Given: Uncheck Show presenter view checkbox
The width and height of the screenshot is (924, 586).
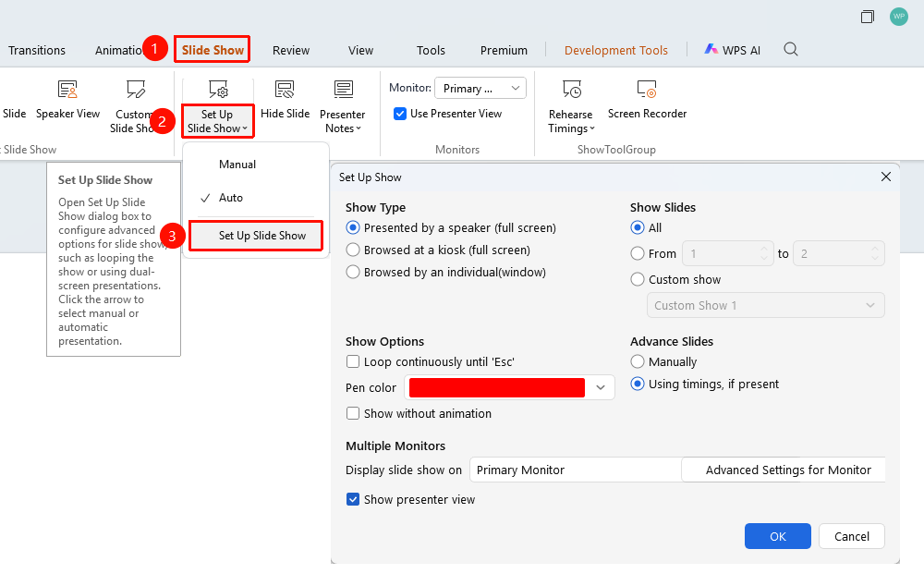Looking at the screenshot, I should pos(353,499).
